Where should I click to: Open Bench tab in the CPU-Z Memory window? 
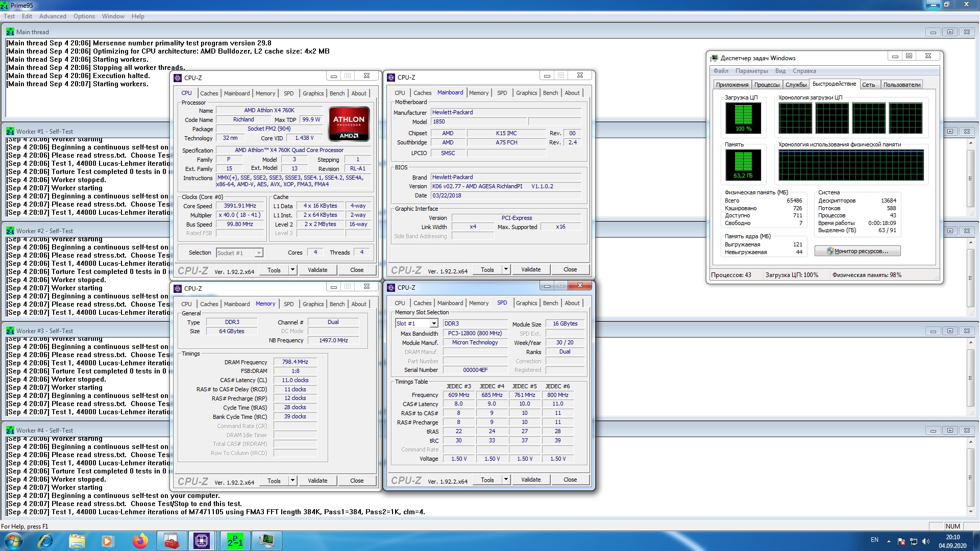coord(337,304)
